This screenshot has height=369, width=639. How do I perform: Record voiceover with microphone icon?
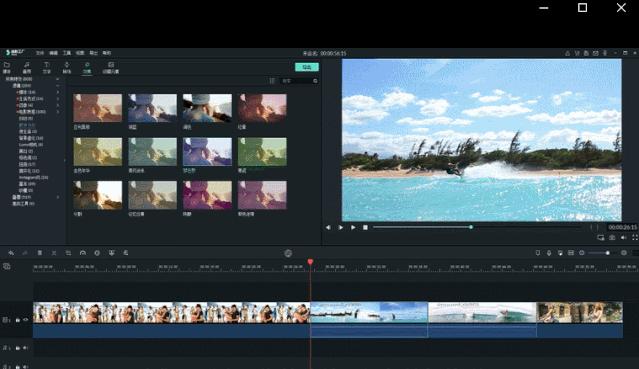tap(549, 253)
